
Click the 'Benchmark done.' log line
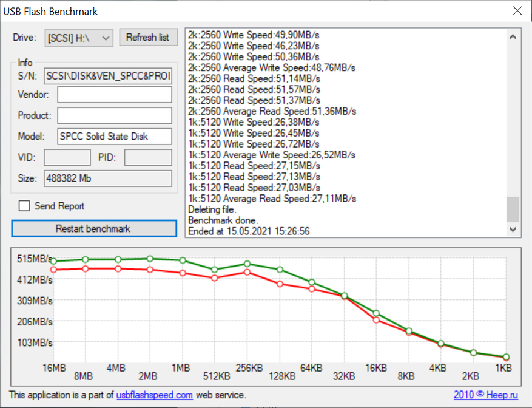223,220
